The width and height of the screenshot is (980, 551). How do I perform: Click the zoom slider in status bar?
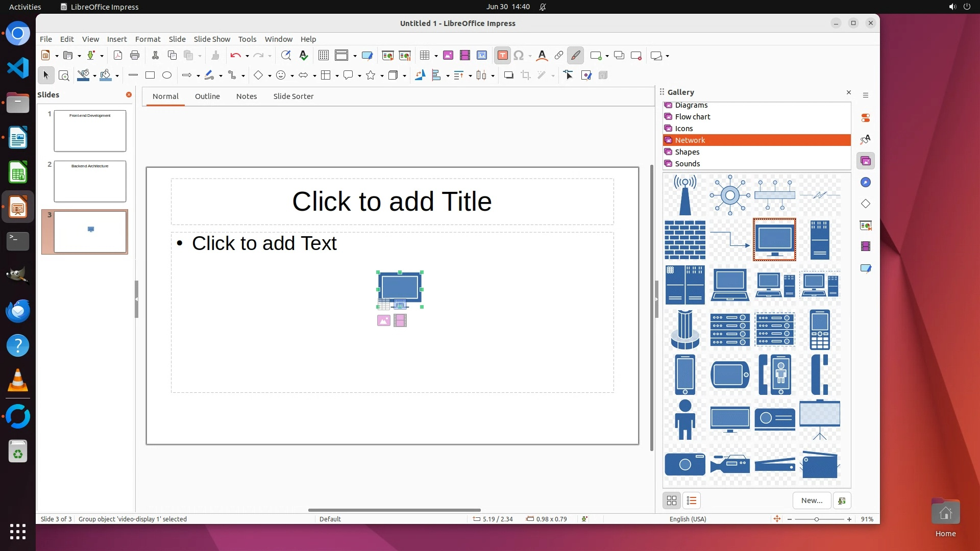817,519
